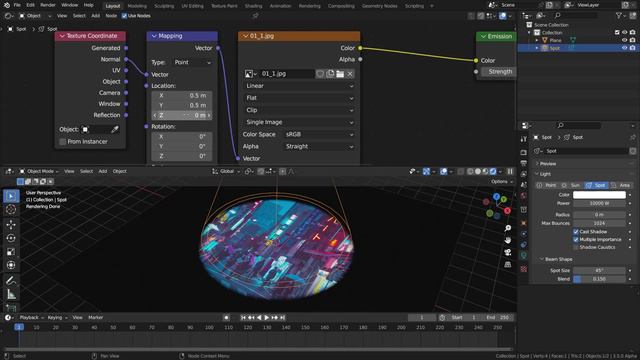This screenshot has height=360, width=640.
Task: Select rendered viewport shading mode icon
Action: (x=493, y=171)
